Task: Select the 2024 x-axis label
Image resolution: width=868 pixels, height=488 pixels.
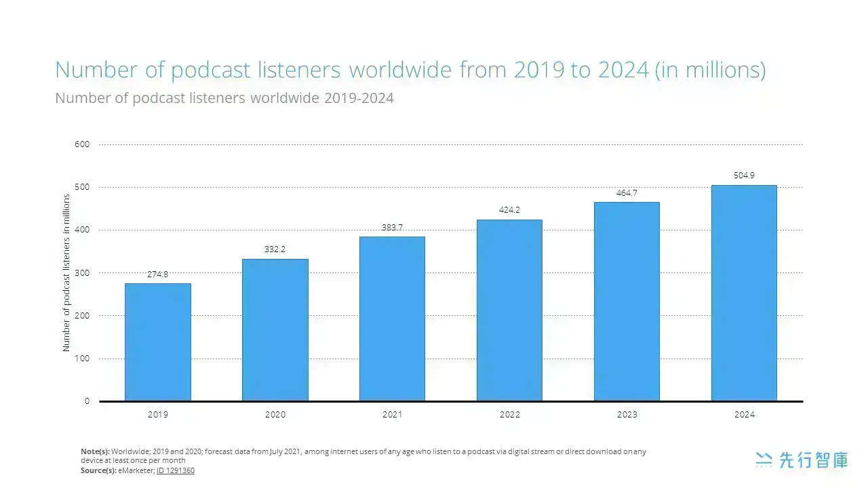Action: pos(744,415)
